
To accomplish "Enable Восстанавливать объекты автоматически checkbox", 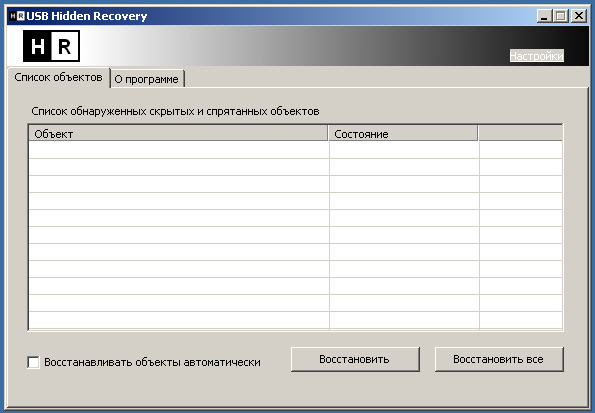I will (33, 362).
